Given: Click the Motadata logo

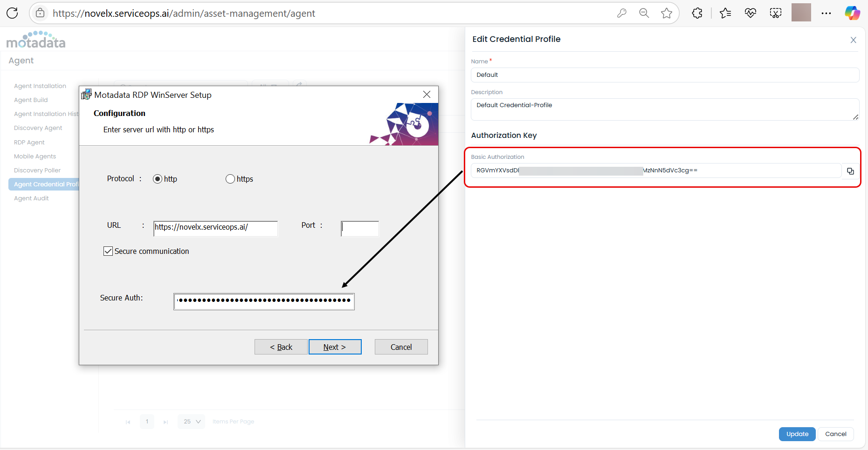Looking at the screenshot, I should point(36,40).
